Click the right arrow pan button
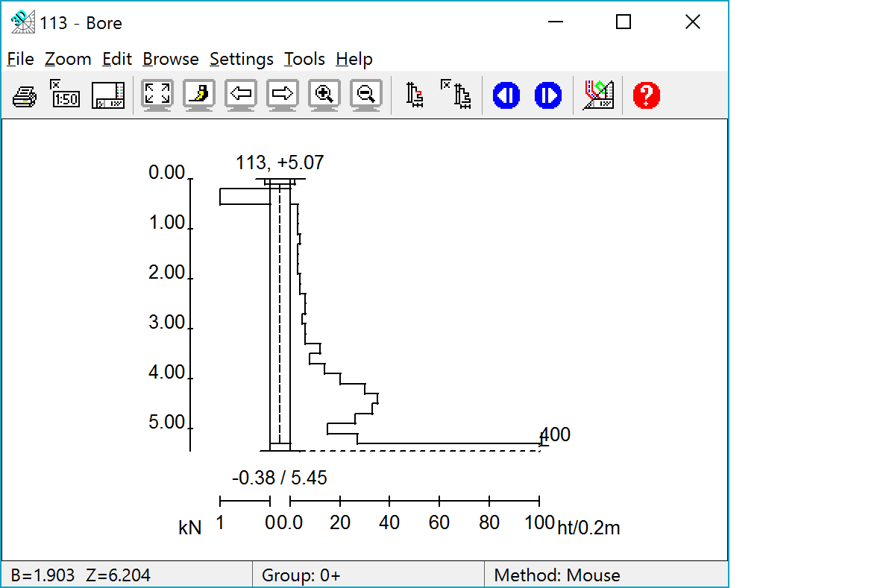 [282, 95]
